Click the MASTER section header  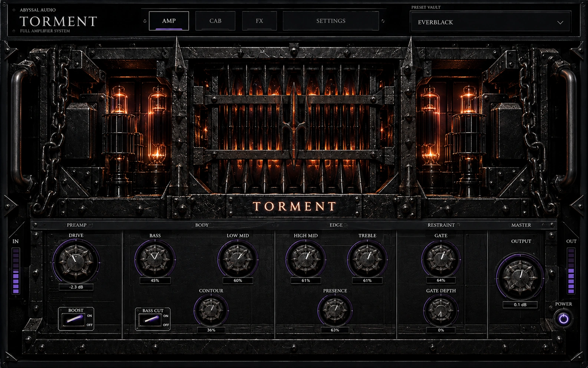pos(521,225)
